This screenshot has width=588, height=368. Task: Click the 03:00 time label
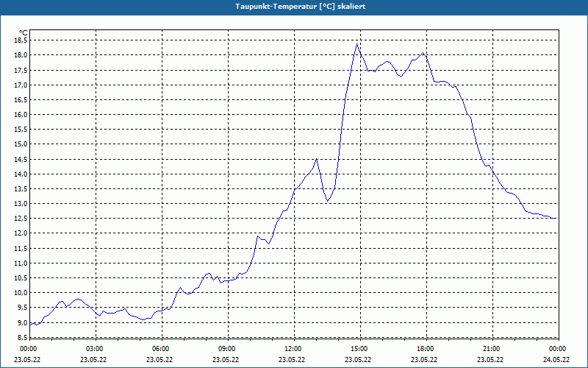click(x=95, y=349)
